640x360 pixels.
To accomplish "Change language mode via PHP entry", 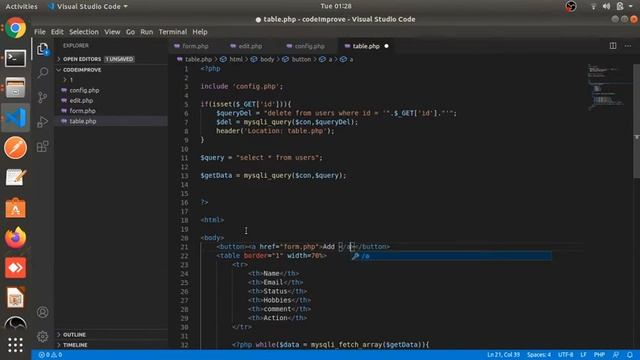I will pyautogui.click(x=599, y=355).
